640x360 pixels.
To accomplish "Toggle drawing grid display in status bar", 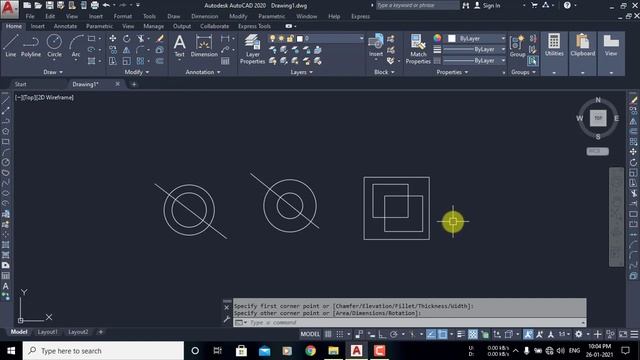I will (x=328, y=334).
